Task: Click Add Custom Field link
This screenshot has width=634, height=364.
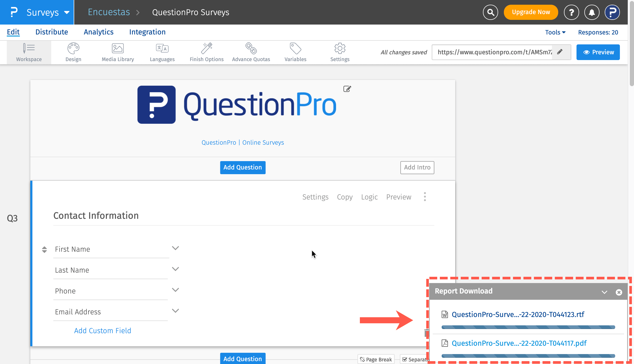Action: (x=102, y=331)
